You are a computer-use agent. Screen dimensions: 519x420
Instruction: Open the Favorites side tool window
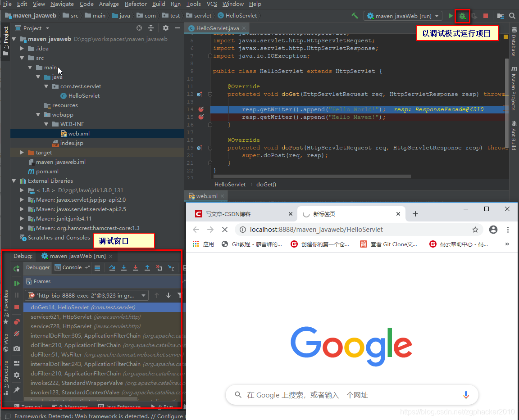pyautogui.click(x=5, y=307)
